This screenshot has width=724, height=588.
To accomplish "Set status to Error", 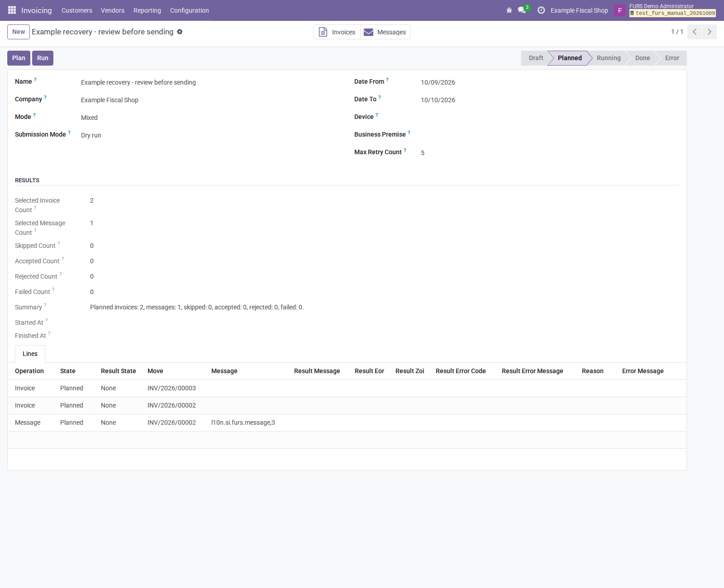I will pyautogui.click(x=672, y=58).
